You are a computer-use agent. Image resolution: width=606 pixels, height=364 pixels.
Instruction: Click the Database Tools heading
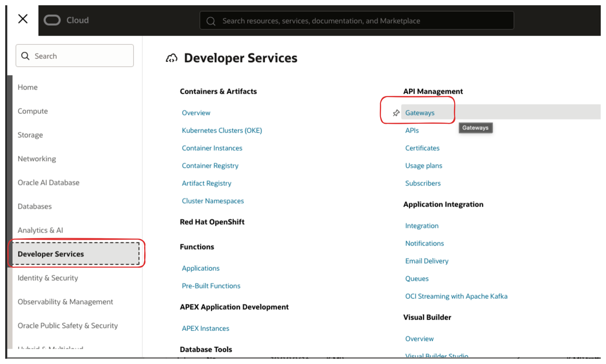click(206, 349)
